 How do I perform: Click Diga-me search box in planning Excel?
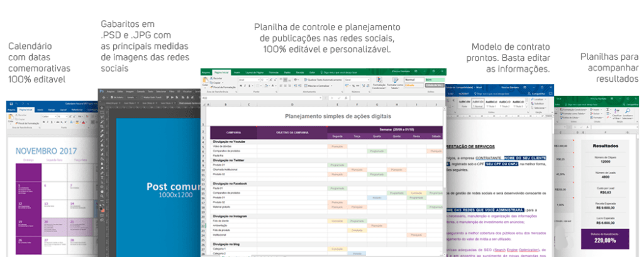click(339, 72)
